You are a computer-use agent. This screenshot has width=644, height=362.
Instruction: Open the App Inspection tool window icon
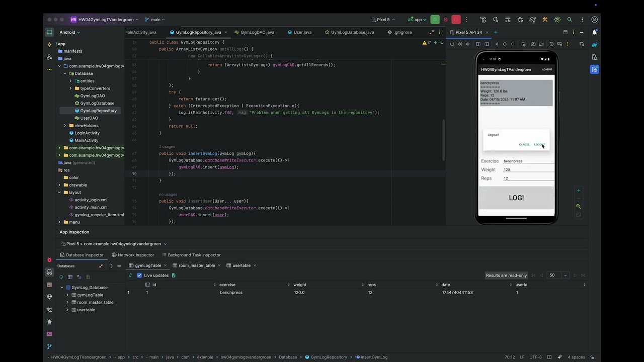49,272
